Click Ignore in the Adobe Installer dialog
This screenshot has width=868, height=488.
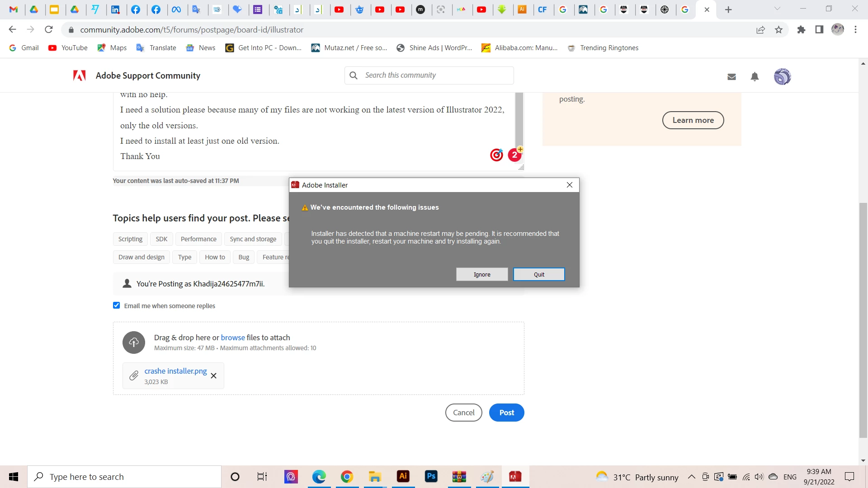point(482,274)
